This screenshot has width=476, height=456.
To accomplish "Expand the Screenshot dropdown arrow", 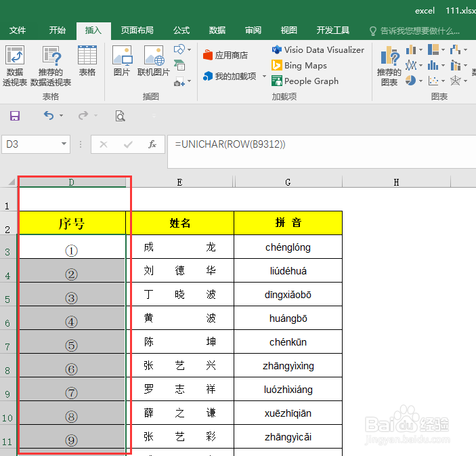I will 190,81.
